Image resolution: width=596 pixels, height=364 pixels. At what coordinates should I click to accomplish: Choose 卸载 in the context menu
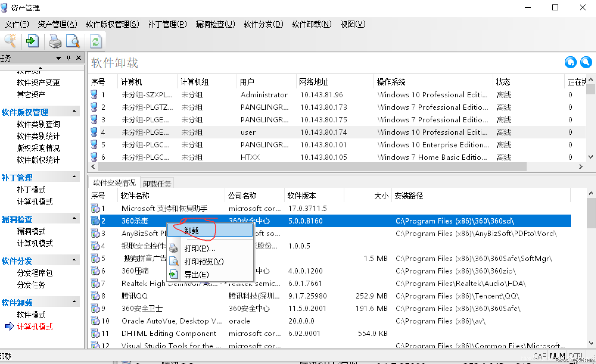pos(210,231)
